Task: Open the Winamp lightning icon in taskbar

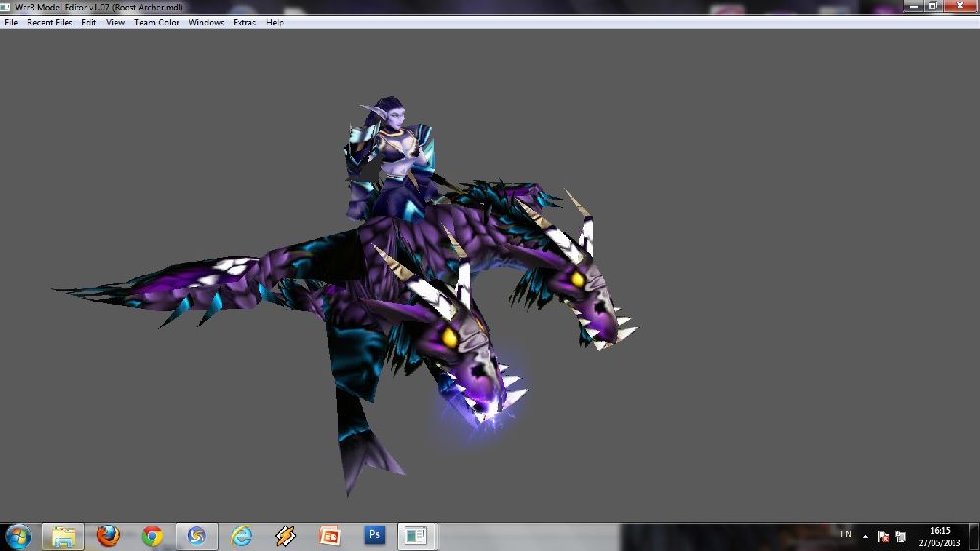Action: [285, 536]
